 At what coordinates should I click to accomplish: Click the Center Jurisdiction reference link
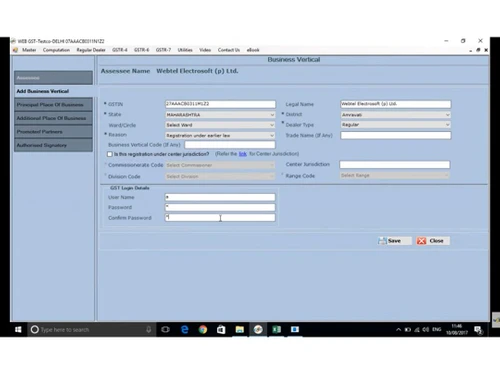pyautogui.click(x=243, y=154)
